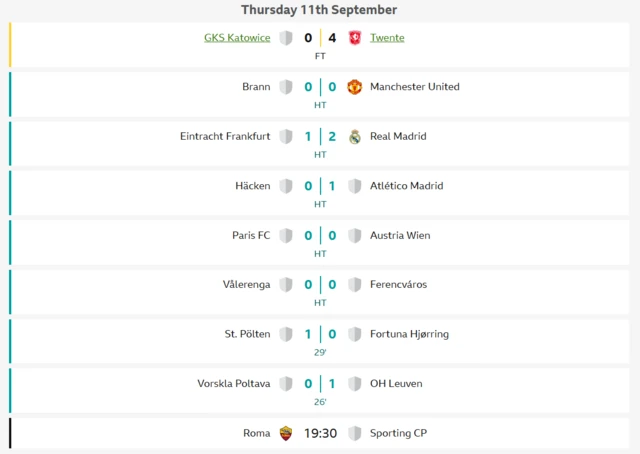Click the Vålerenga vs Ferencváros row
The image size is (640, 454).
pos(320,291)
